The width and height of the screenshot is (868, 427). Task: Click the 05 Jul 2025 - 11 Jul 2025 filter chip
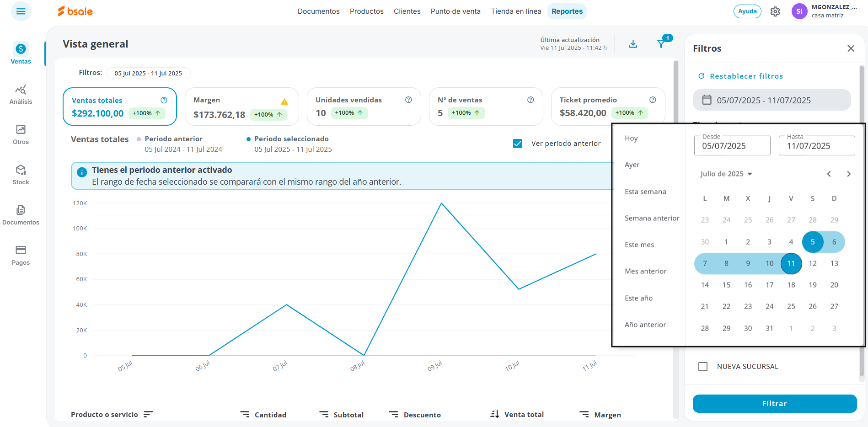pyautogui.click(x=148, y=73)
